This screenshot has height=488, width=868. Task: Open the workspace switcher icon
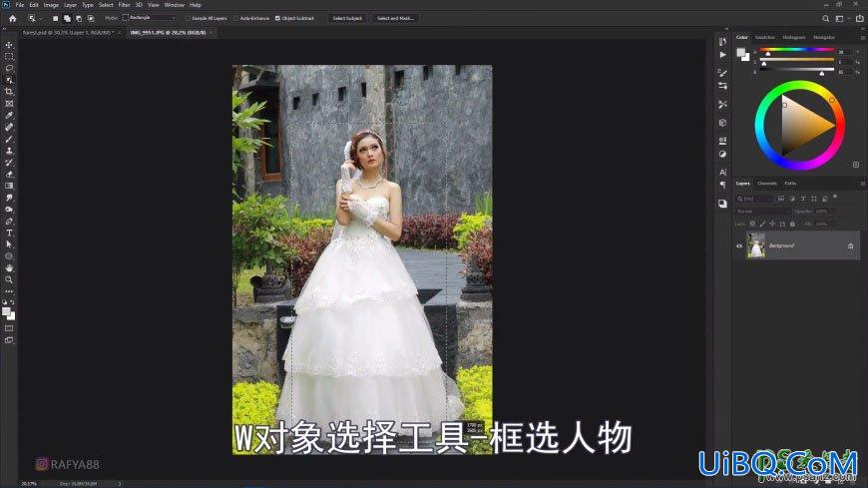(x=840, y=18)
